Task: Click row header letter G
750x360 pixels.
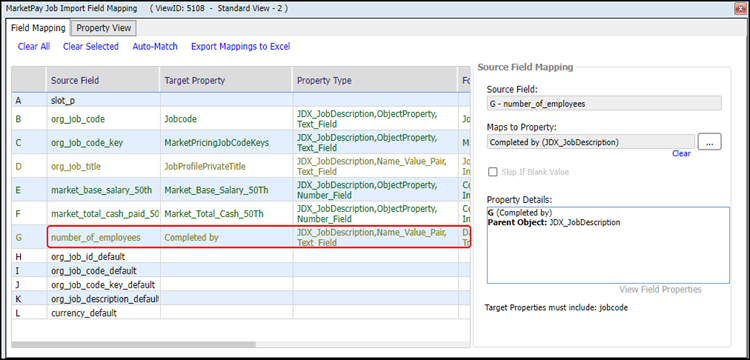Action: tap(29, 237)
